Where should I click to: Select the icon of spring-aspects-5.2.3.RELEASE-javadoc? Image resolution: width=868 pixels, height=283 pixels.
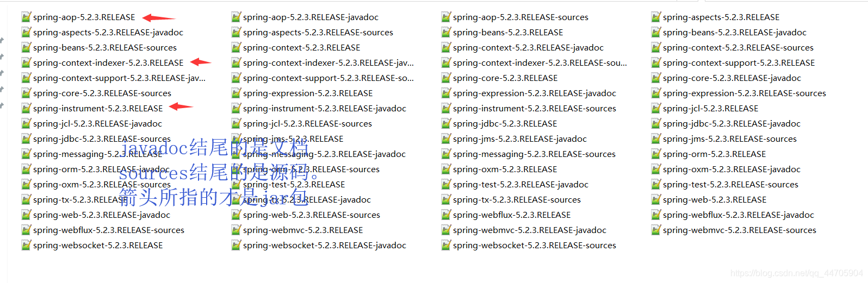(x=26, y=33)
